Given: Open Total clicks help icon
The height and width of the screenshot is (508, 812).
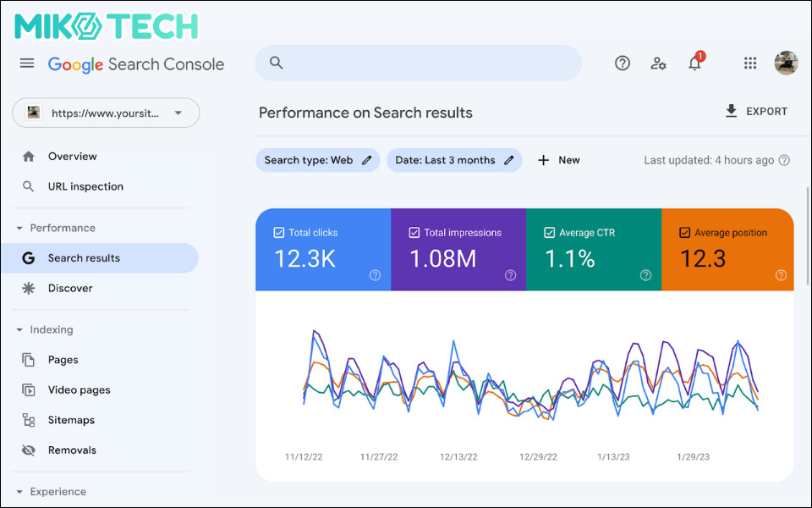Looking at the screenshot, I should coord(375,275).
